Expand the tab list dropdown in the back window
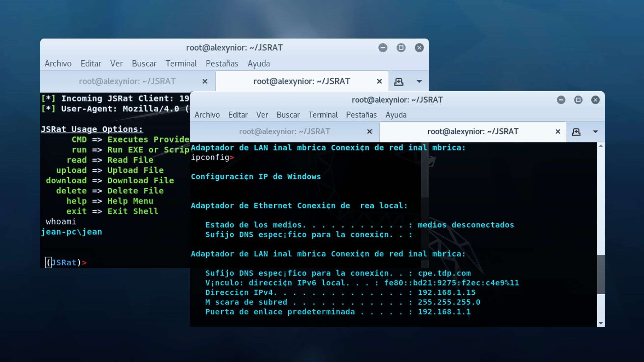 click(419, 81)
